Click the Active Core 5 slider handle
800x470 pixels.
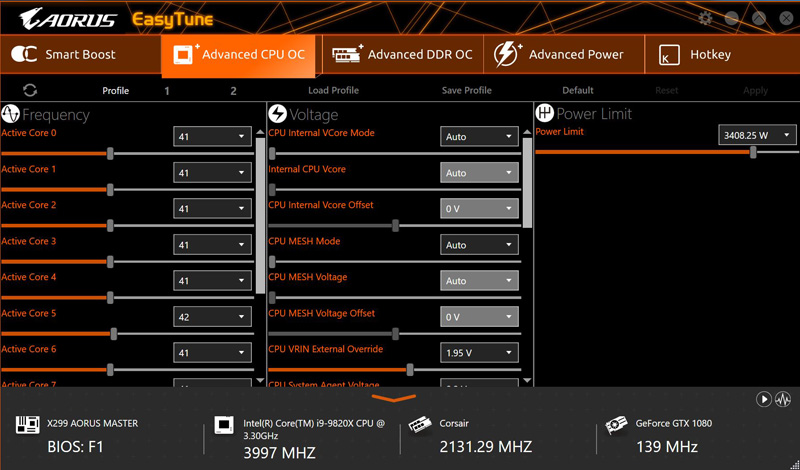(x=114, y=334)
